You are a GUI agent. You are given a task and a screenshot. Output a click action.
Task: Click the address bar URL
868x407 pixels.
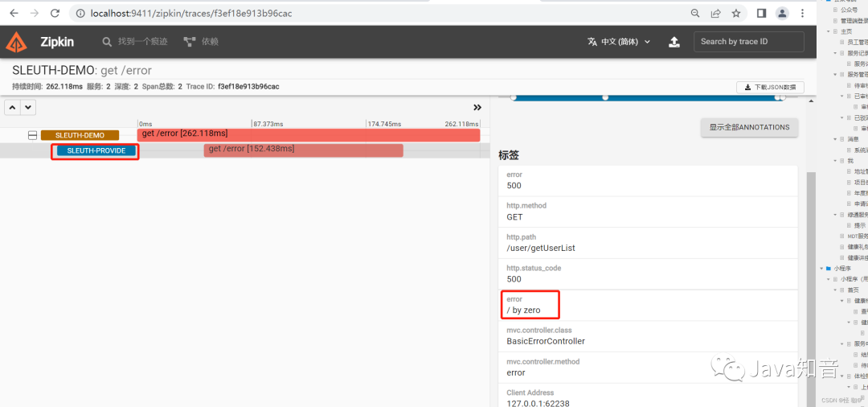click(x=191, y=14)
